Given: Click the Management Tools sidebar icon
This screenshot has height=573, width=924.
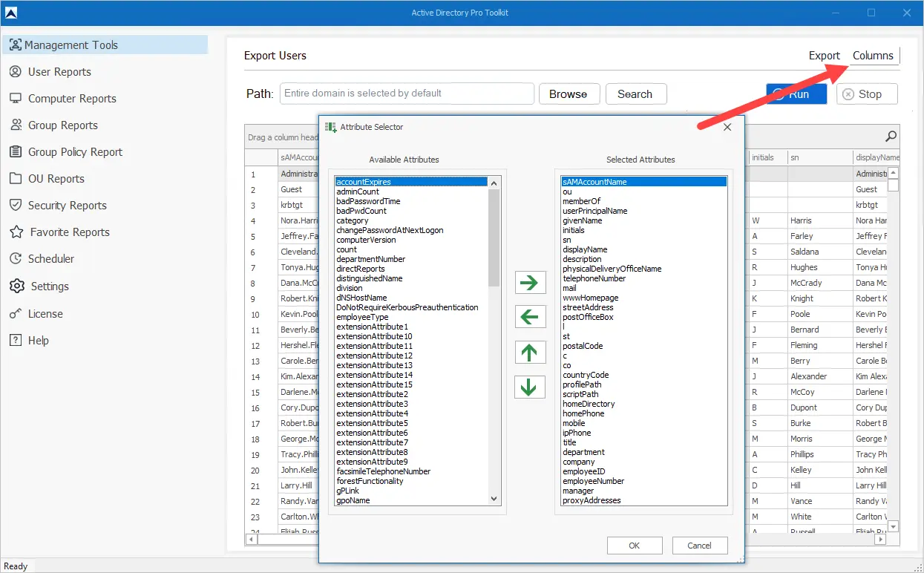Looking at the screenshot, I should click(x=15, y=45).
